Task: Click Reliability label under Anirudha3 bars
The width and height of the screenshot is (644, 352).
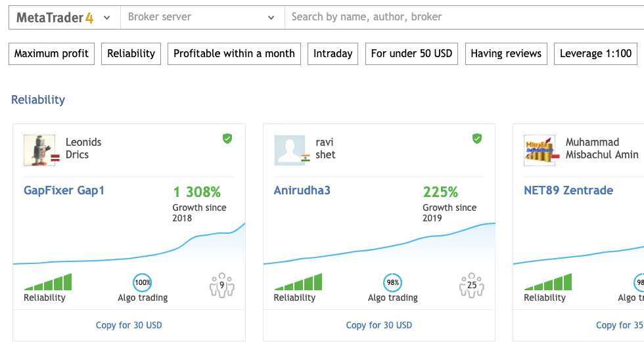Action: 294,298
